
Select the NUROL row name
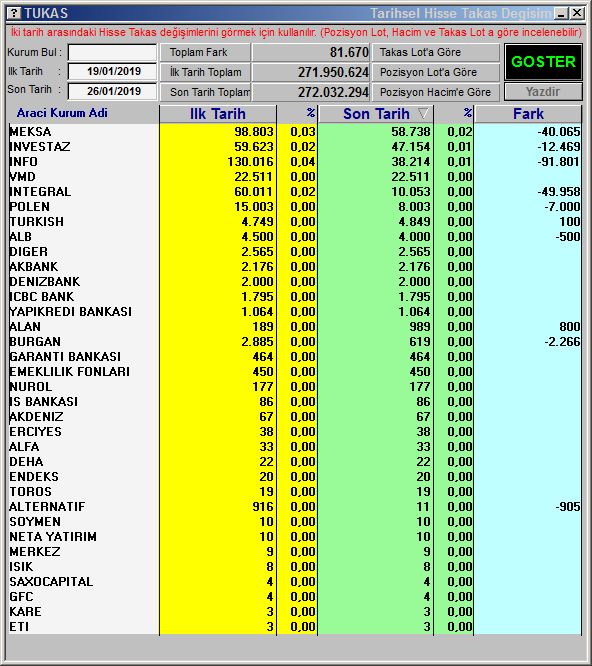31,387
